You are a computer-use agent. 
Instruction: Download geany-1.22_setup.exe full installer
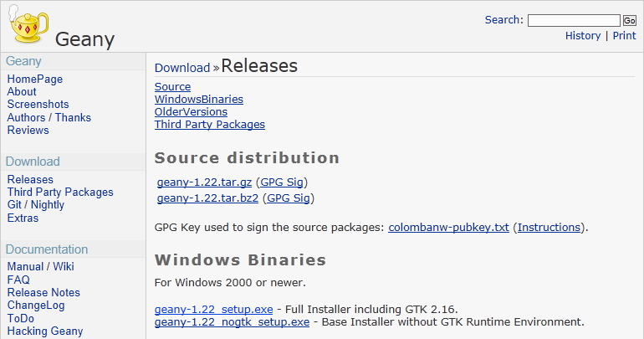pos(213,310)
